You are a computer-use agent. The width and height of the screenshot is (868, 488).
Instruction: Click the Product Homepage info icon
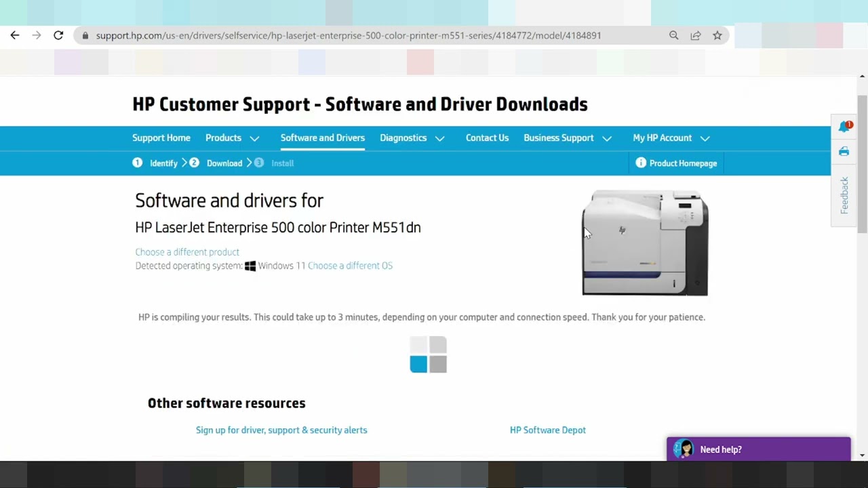641,163
